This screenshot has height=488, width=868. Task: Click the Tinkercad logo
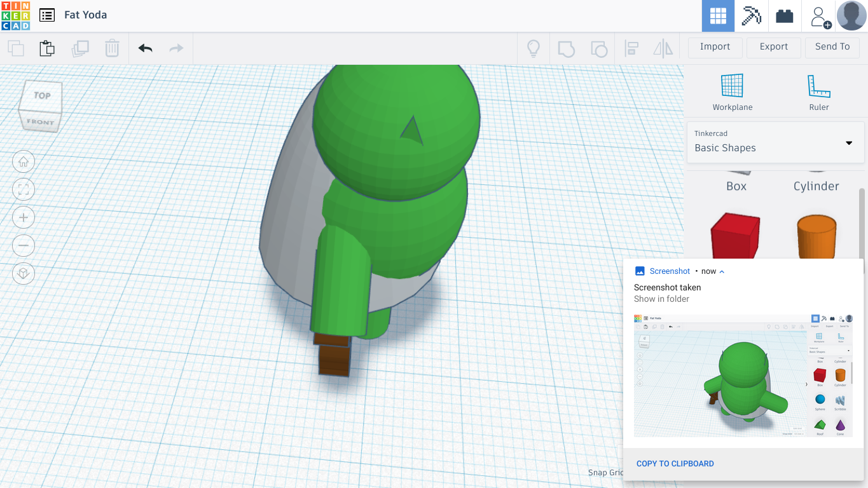(x=15, y=15)
